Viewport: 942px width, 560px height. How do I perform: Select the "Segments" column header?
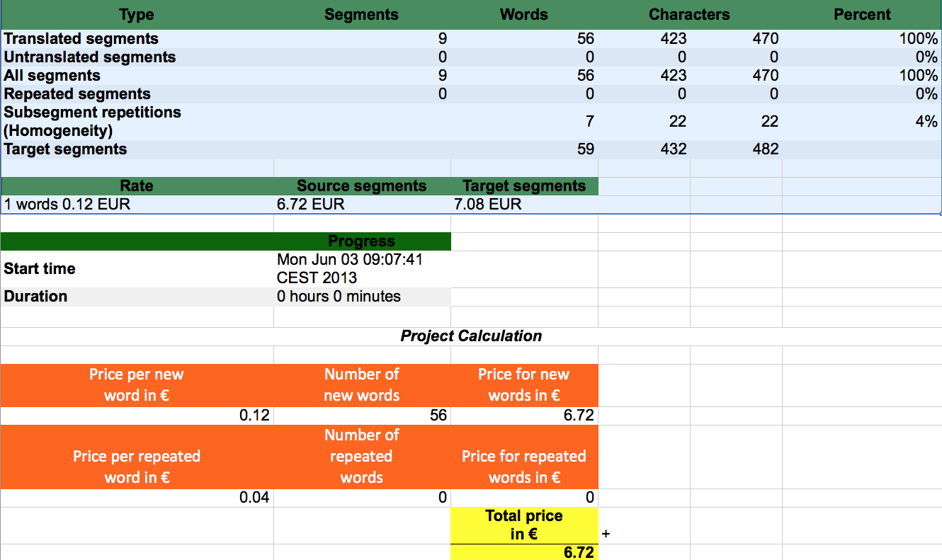(361, 15)
